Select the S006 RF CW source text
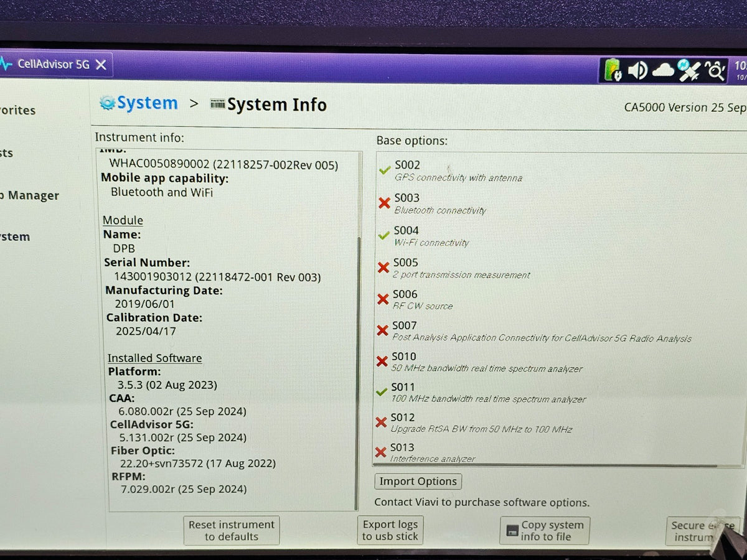The image size is (747, 560). coord(423,299)
